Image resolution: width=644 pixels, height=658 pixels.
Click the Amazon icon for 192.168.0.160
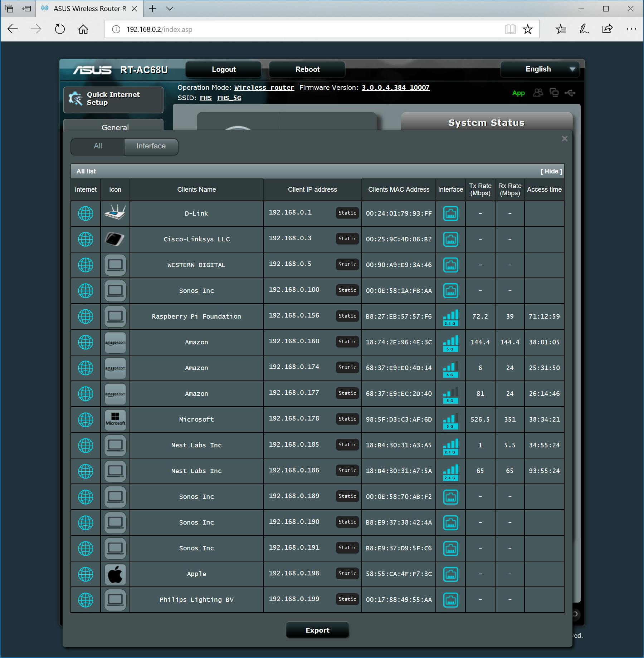click(x=115, y=342)
